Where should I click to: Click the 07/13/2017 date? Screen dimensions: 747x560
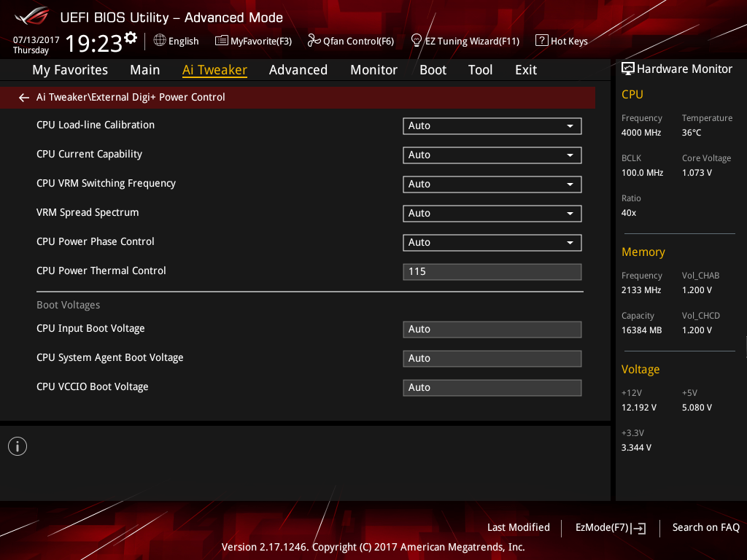36,39
